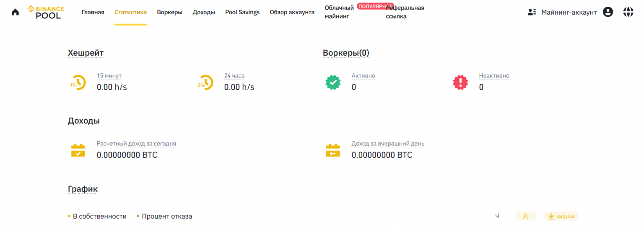
Task: Click the green active workers badge
Action: pos(333,83)
